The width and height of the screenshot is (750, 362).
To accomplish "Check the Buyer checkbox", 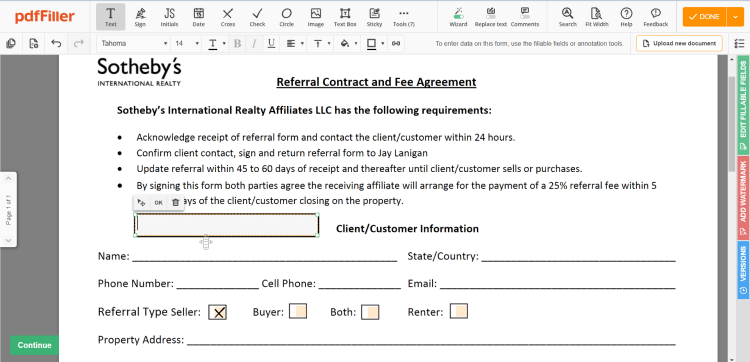I will point(298,311).
